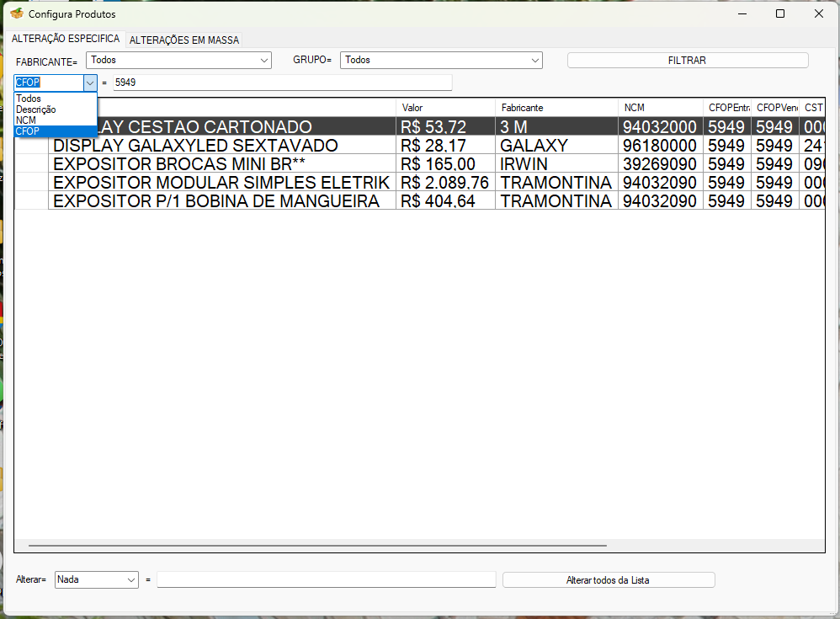The image size is (840, 619).
Task: Choose 'Descrição' in the filter-field list
Action: point(56,109)
